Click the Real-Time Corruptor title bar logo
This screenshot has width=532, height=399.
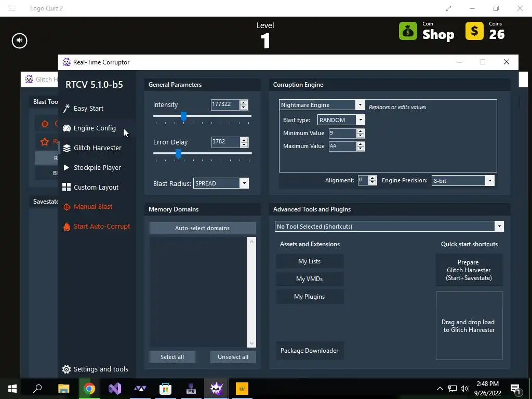click(66, 62)
